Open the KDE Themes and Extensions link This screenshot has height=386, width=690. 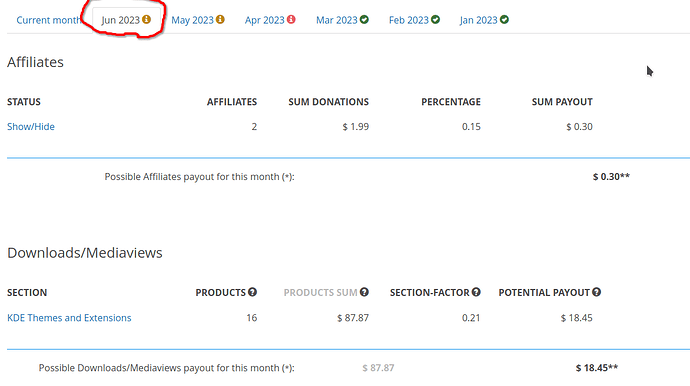69,318
